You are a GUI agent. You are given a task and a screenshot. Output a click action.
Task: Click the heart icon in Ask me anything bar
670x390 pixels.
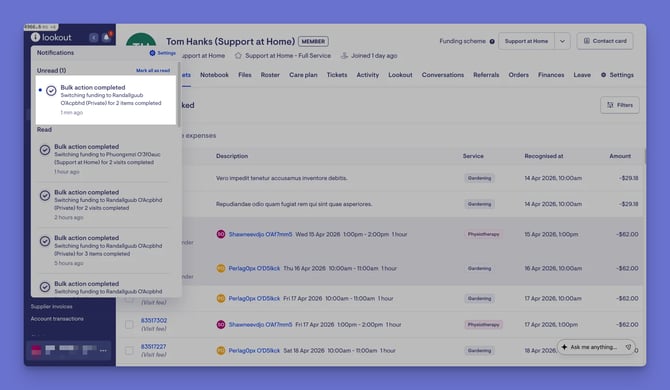point(628,347)
